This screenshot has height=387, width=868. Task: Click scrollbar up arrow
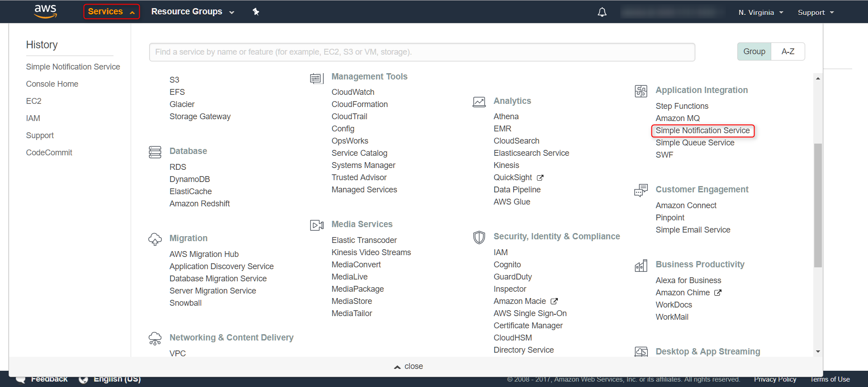(818, 79)
